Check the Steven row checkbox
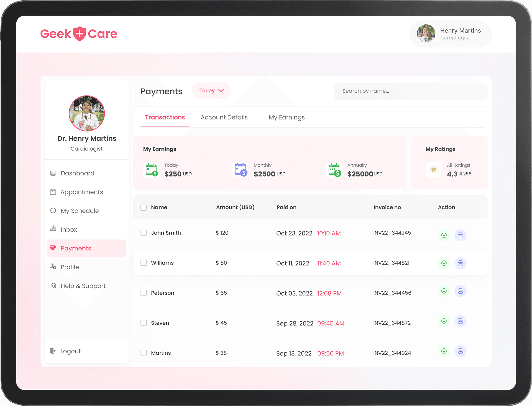This screenshot has height=406, width=532. 144,323
